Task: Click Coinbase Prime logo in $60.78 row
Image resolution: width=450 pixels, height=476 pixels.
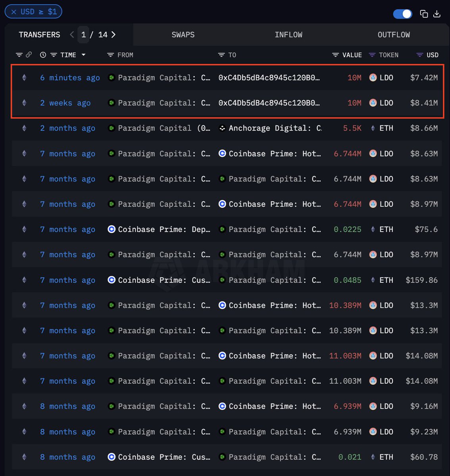Action: coord(112,457)
